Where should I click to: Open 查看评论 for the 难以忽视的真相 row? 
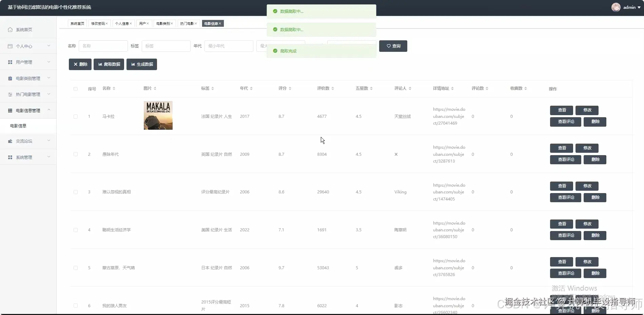pos(566,198)
